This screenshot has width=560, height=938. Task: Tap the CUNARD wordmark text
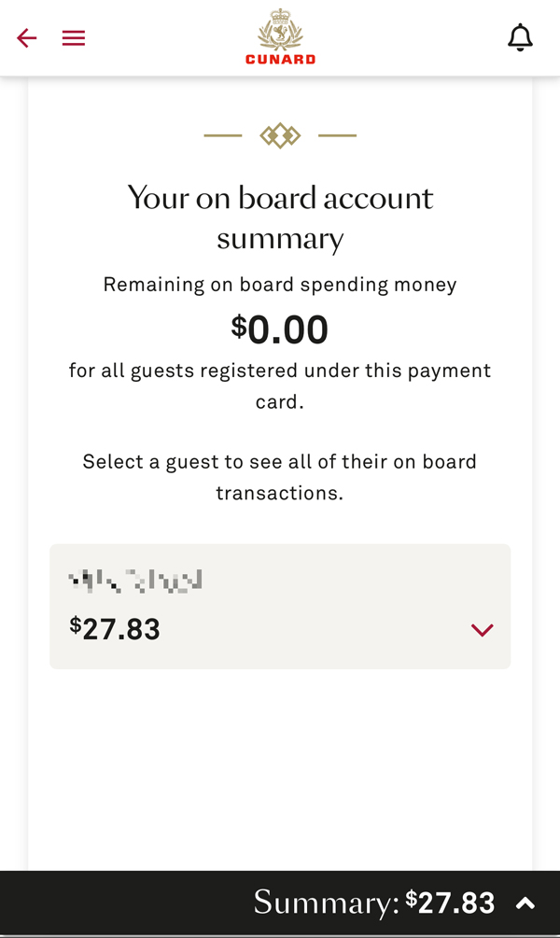click(x=281, y=59)
